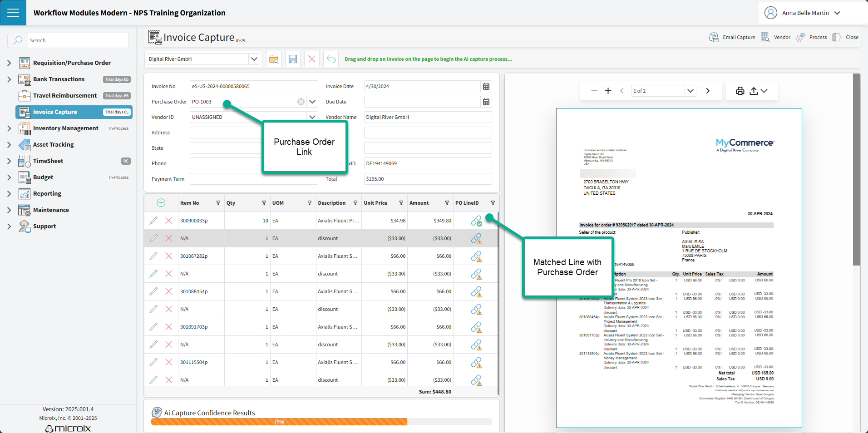Clear the Purchase Order PO-1003 value
Image resolution: width=868 pixels, height=433 pixels.
[x=301, y=102]
